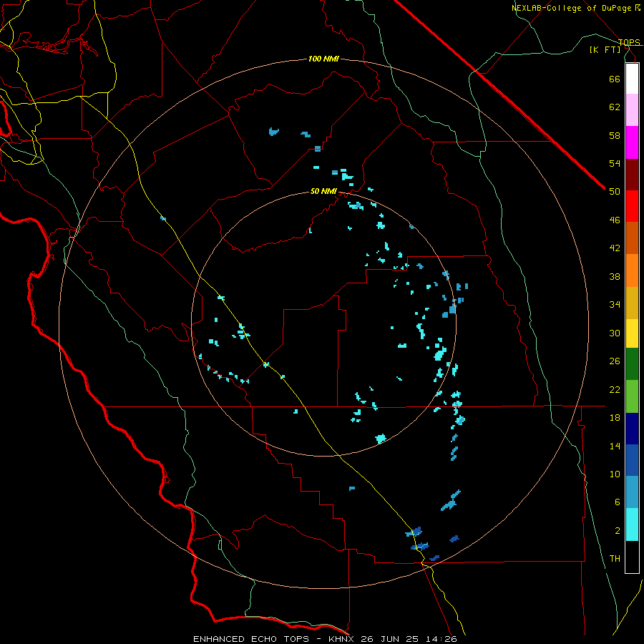Click the legend value 26
This screenshot has height=644, width=644.
point(615,361)
